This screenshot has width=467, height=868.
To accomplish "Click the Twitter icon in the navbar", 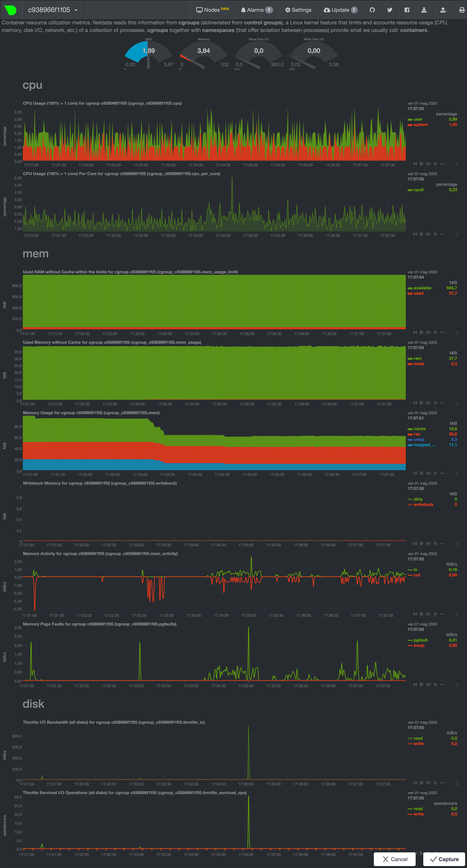I will pyautogui.click(x=390, y=10).
